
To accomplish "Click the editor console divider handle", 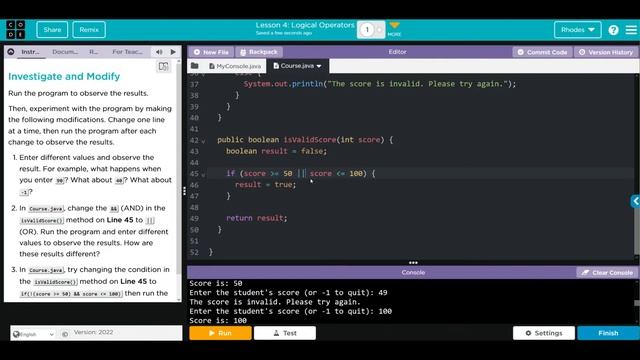I will tap(413, 262).
